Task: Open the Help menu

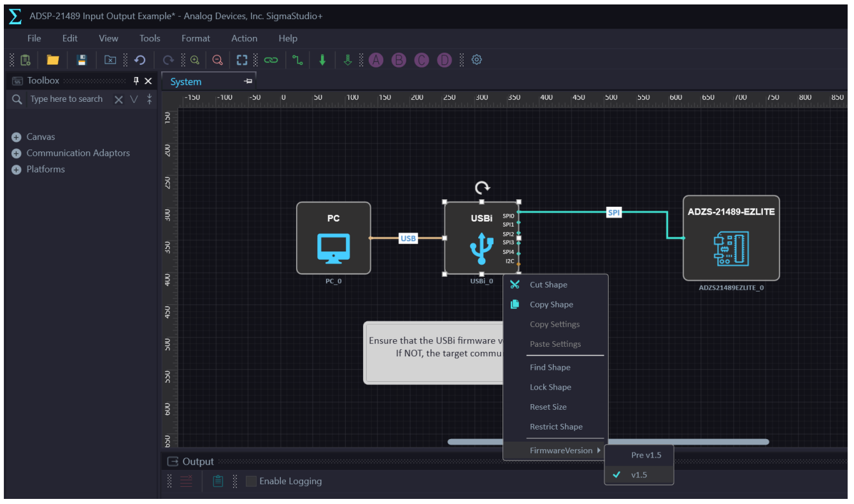Action: (288, 38)
